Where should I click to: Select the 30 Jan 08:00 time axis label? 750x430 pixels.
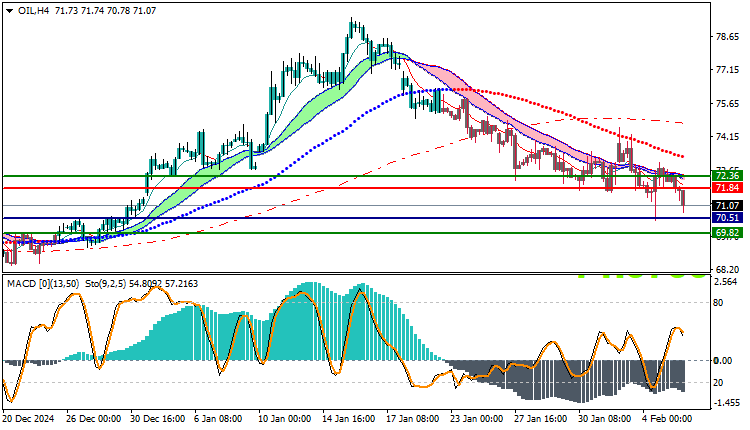point(605,419)
